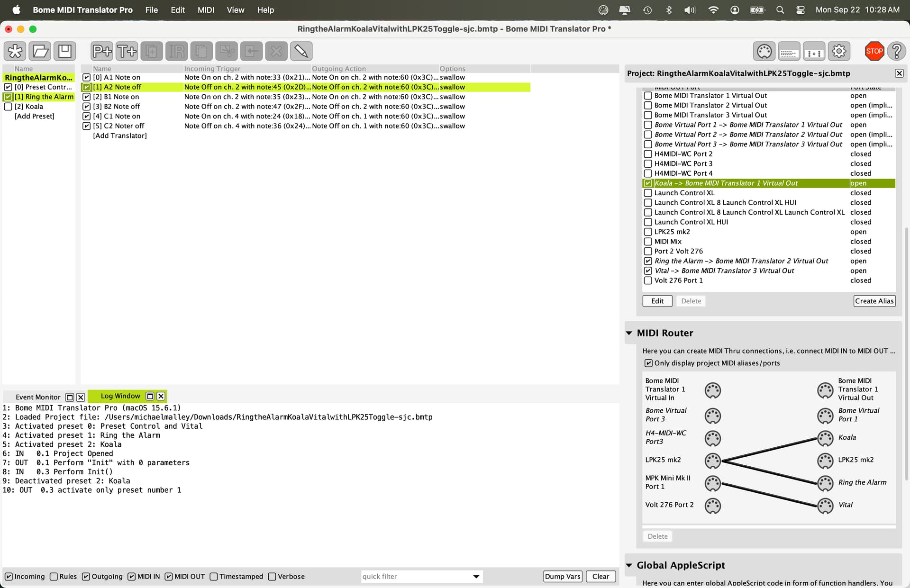
Task: Select the RingtheAlarmKo... project name row
Action: pyautogui.click(x=39, y=77)
